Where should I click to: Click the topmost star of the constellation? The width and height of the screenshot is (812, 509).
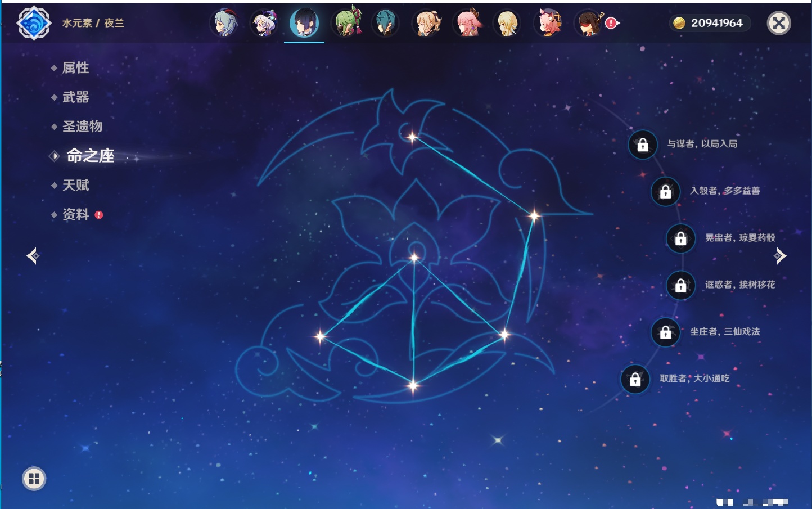coord(412,137)
